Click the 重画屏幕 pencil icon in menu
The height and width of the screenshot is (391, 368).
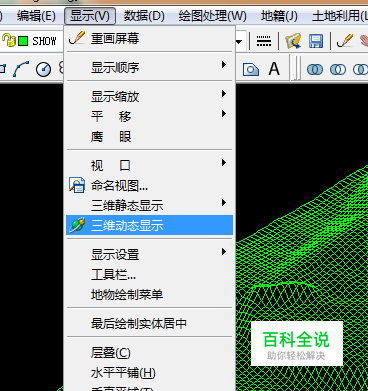tap(77, 38)
